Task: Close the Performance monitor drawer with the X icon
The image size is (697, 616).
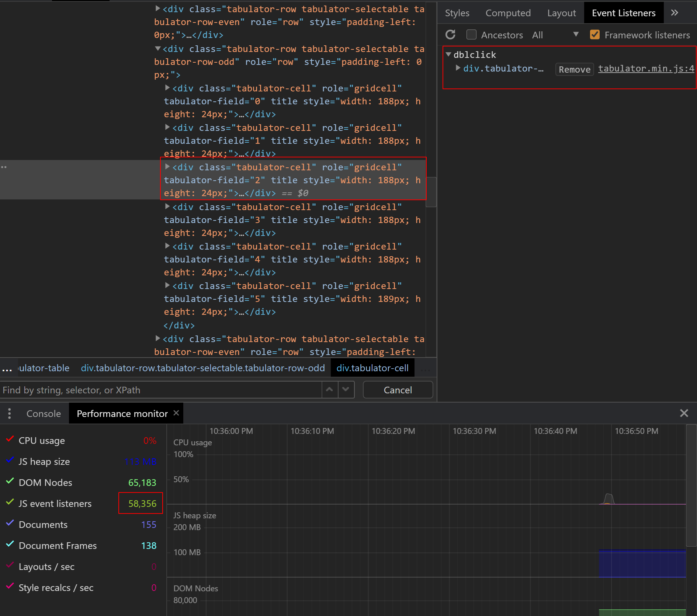Action: pyautogui.click(x=684, y=413)
